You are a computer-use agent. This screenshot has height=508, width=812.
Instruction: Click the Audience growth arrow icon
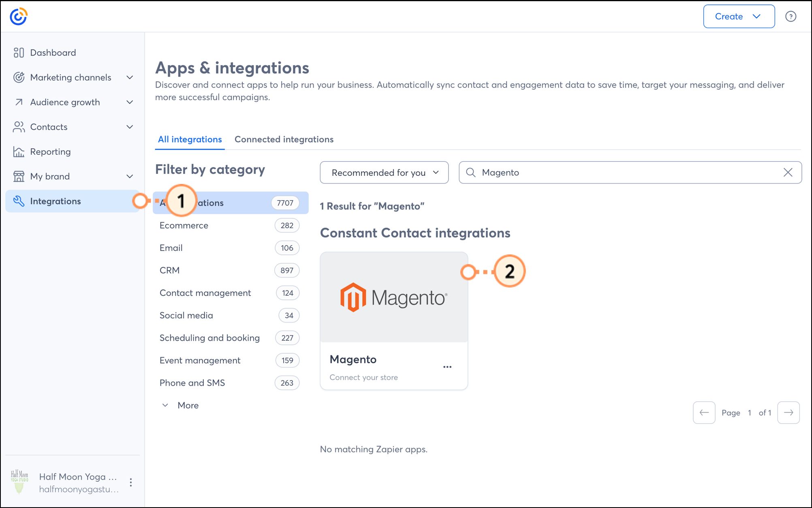click(19, 102)
